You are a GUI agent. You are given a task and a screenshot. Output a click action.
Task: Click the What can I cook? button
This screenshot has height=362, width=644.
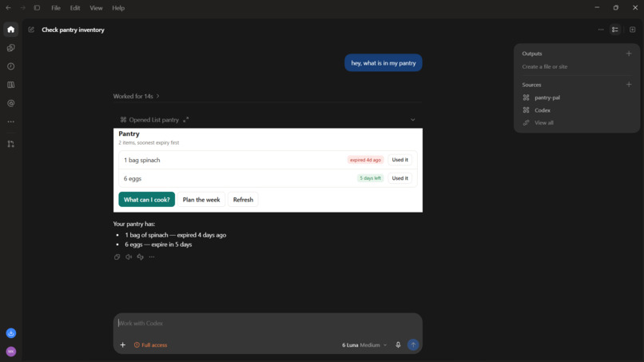click(x=147, y=199)
